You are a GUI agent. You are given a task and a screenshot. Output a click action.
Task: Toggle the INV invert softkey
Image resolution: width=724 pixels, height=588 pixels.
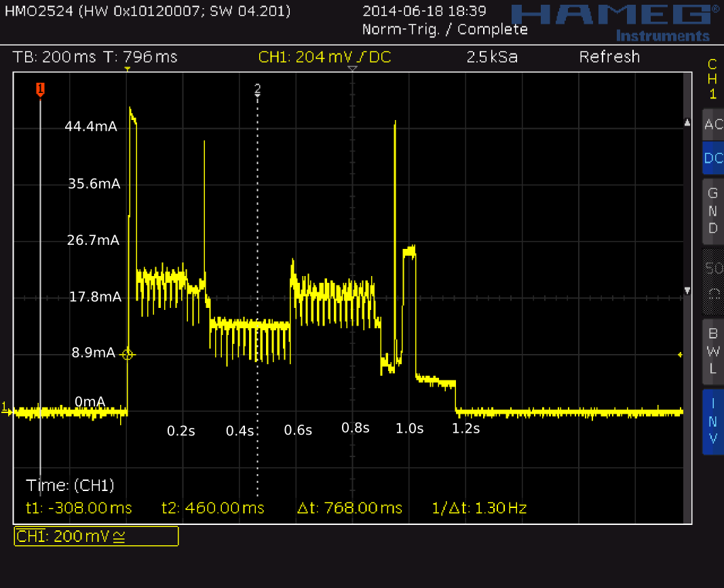(x=713, y=421)
